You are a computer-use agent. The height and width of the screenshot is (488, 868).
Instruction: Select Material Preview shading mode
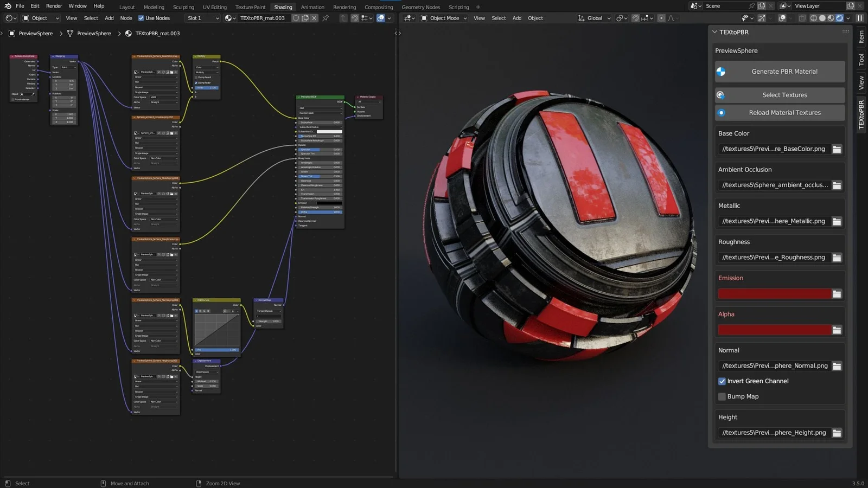click(832, 18)
